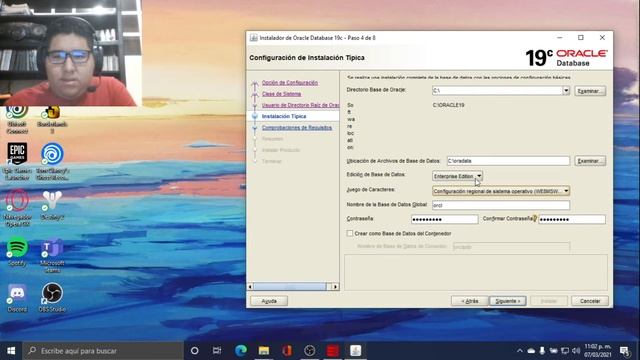Click the Cancelar button
The image size is (640, 360).
590,301
